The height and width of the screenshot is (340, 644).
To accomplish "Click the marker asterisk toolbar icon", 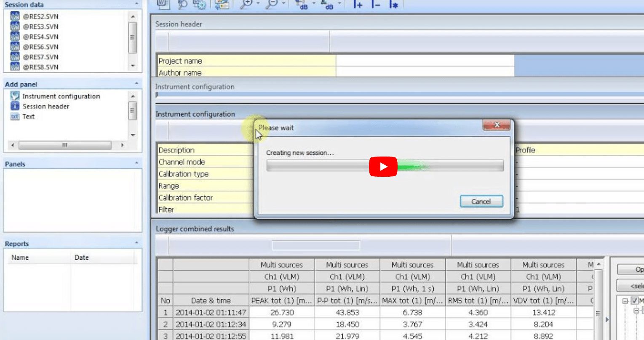I will point(393,4).
